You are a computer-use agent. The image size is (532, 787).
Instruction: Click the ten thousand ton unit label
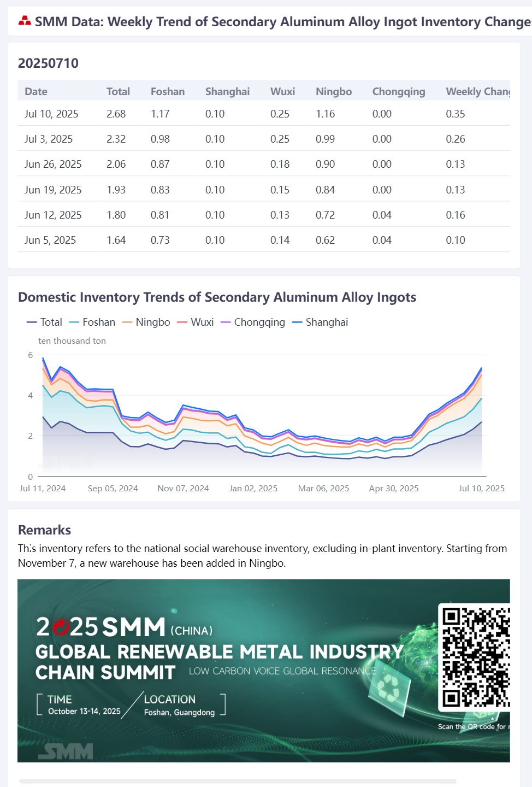click(x=72, y=340)
